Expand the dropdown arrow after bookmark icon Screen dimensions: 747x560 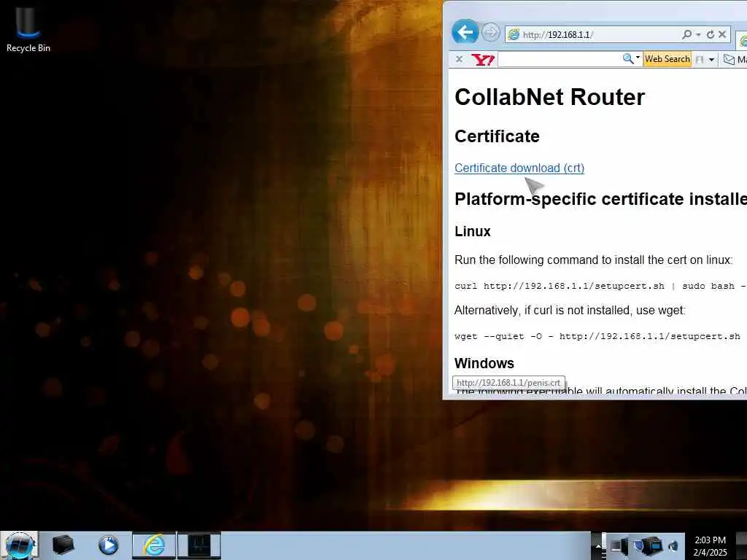[711, 60]
